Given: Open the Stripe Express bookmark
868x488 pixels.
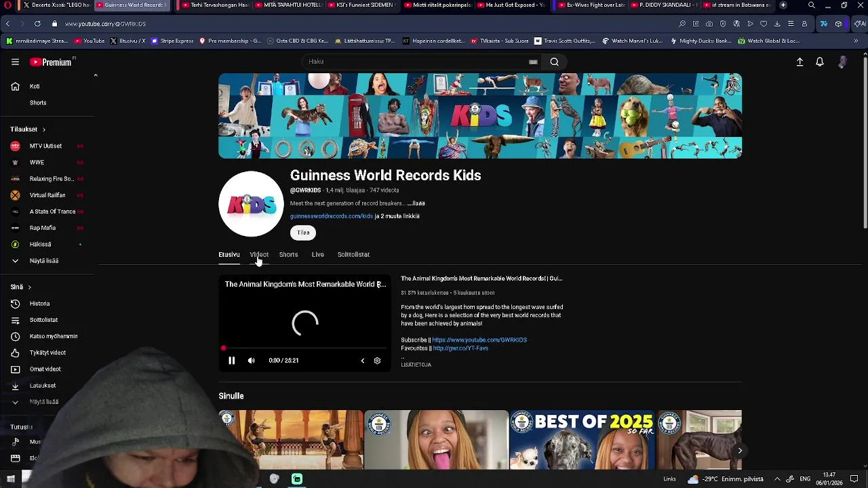Looking at the screenshot, I should tap(172, 41).
